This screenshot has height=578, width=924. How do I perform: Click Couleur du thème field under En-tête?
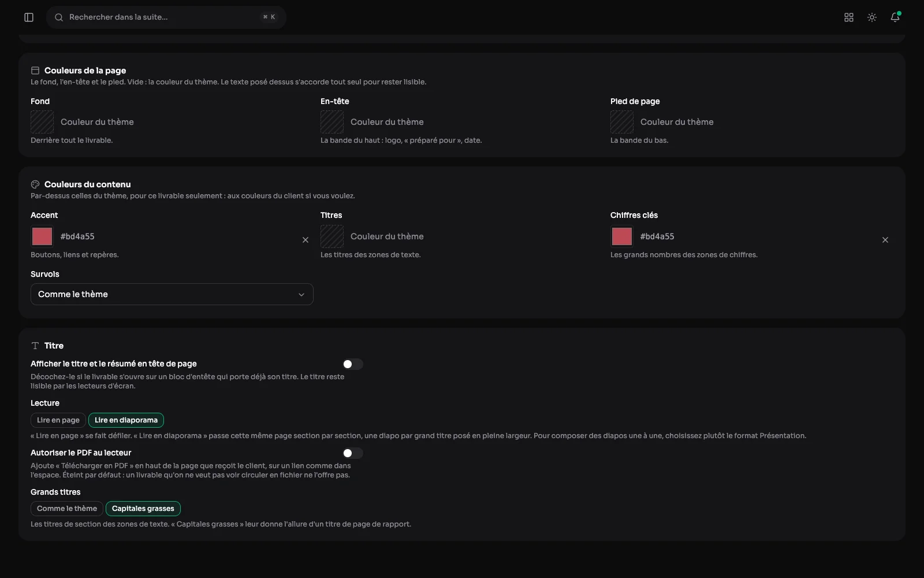tap(387, 122)
